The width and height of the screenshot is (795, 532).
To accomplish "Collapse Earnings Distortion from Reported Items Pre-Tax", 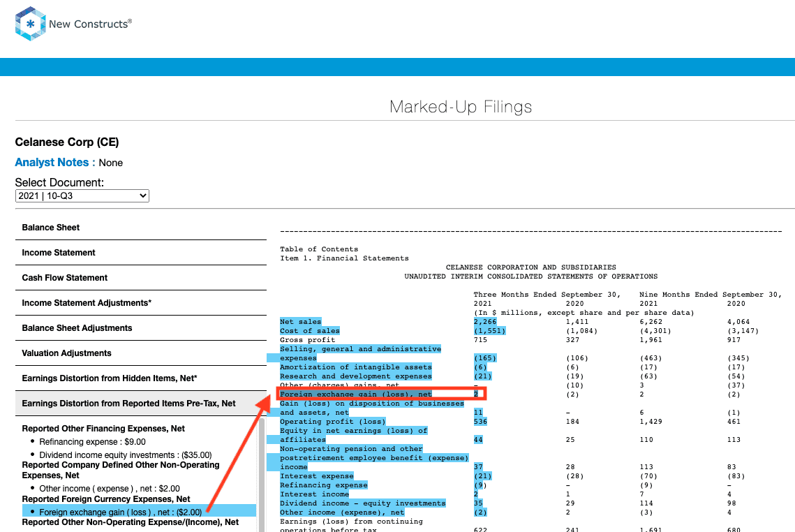I will (141, 403).
